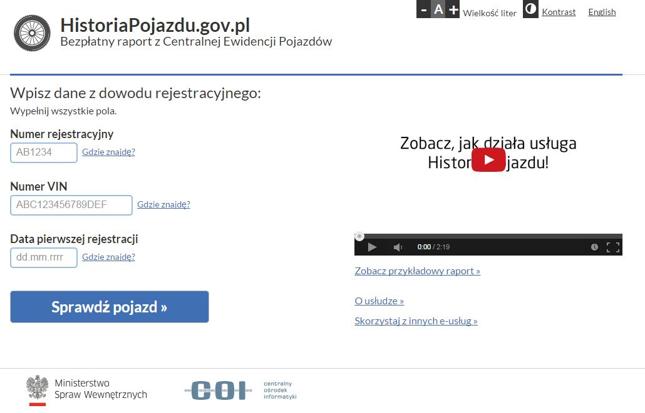Viewport: 645px width, 413px height.
Task: Click the Data pierwszej rejestracji field
Action: (44, 257)
